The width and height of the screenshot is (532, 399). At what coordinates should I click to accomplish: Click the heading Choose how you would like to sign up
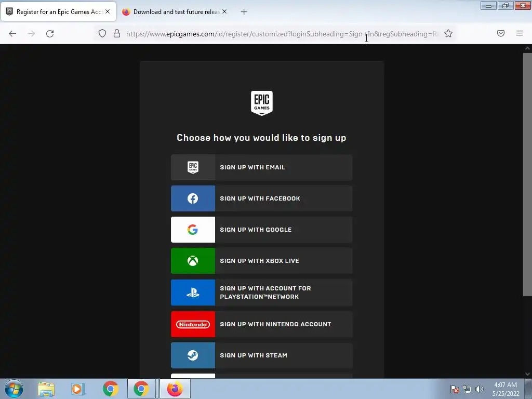point(261,138)
